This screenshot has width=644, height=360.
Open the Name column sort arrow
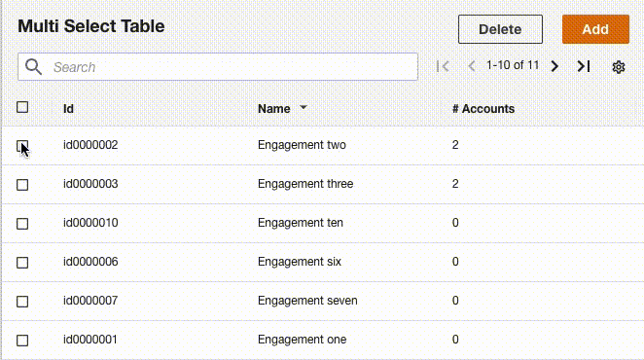point(304,108)
